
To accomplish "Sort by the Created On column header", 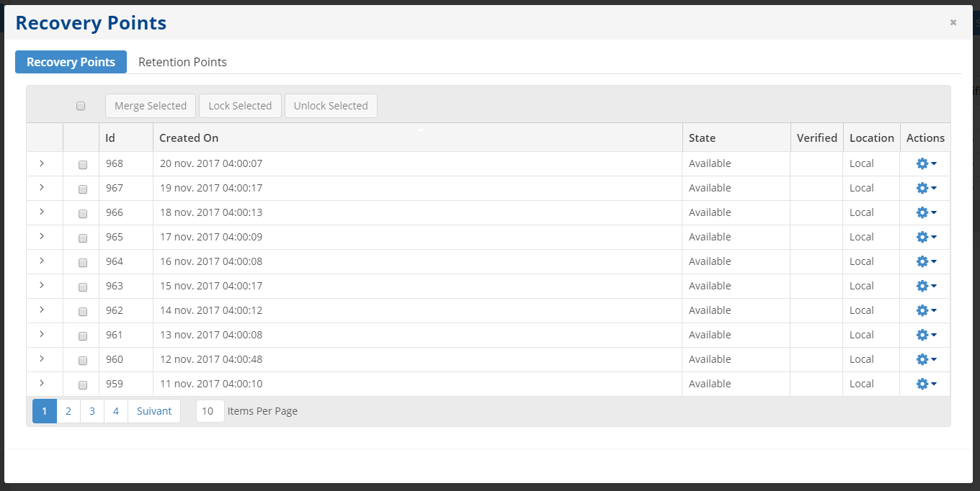I will 189,138.
